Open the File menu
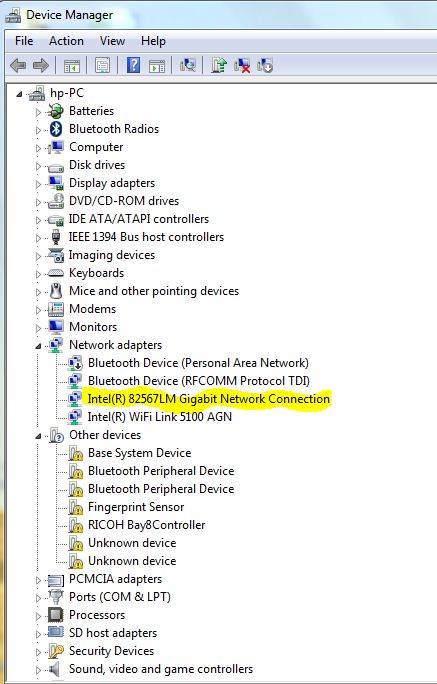 pyautogui.click(x=24, y=41)
